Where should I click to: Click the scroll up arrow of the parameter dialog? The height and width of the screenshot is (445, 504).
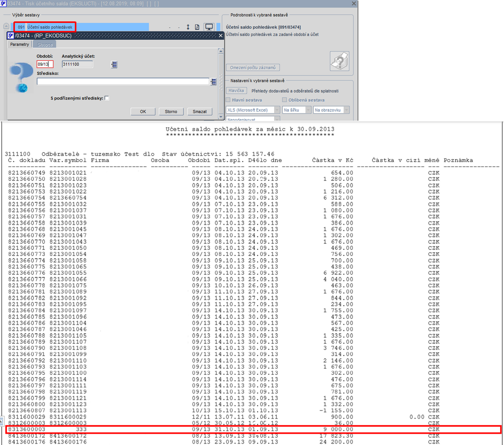tap(221, 51)
